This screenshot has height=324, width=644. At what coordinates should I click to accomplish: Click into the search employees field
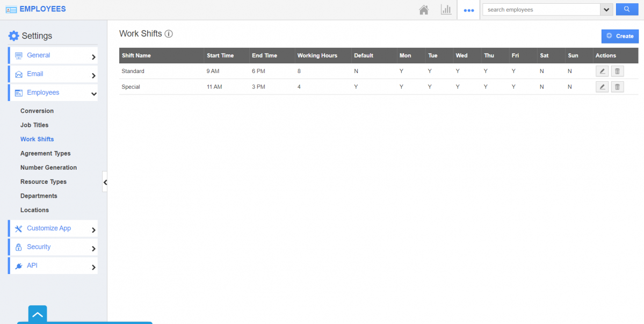(x=540, y=10)
